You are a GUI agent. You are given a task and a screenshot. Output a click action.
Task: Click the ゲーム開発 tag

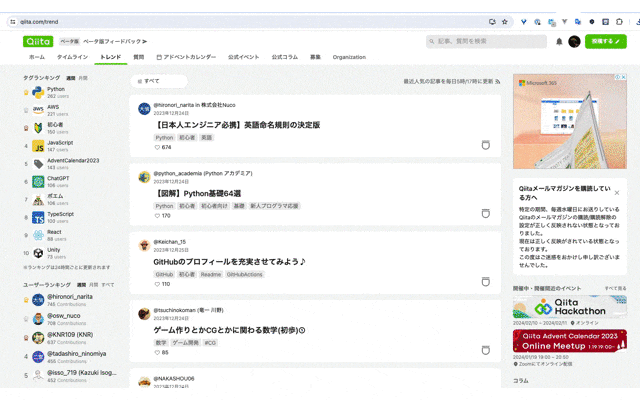185,343
